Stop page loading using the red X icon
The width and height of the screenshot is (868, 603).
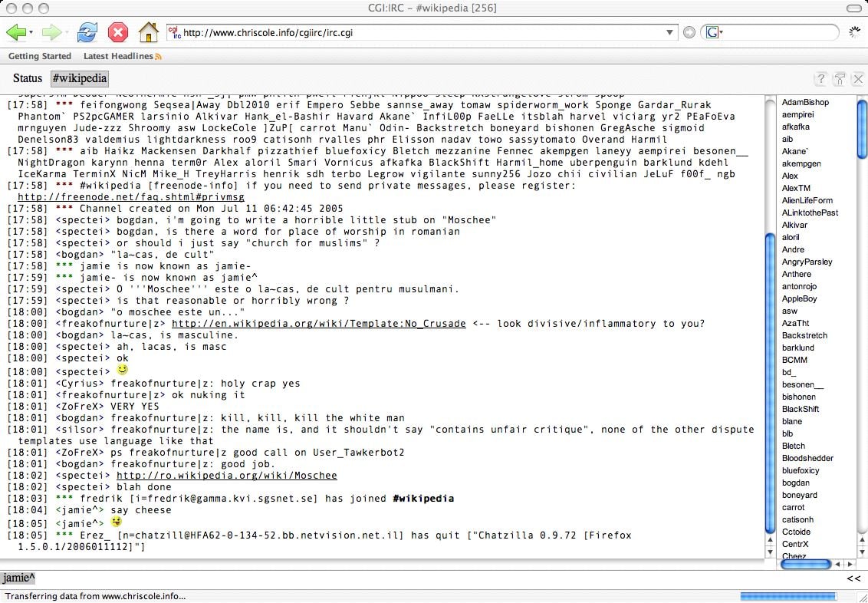point(117,32)
